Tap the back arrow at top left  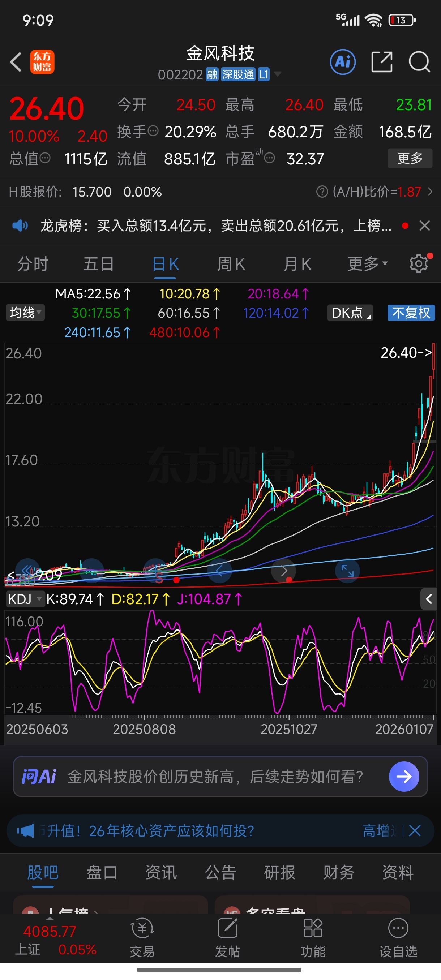[x=16, y=62]
